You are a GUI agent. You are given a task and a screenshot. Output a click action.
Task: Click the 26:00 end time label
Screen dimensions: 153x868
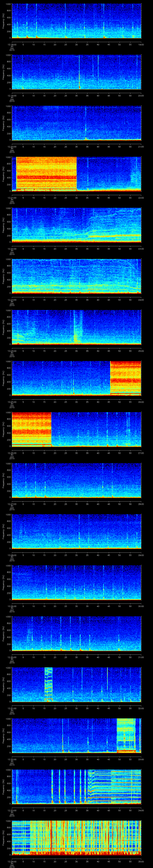tap(141, 402)
